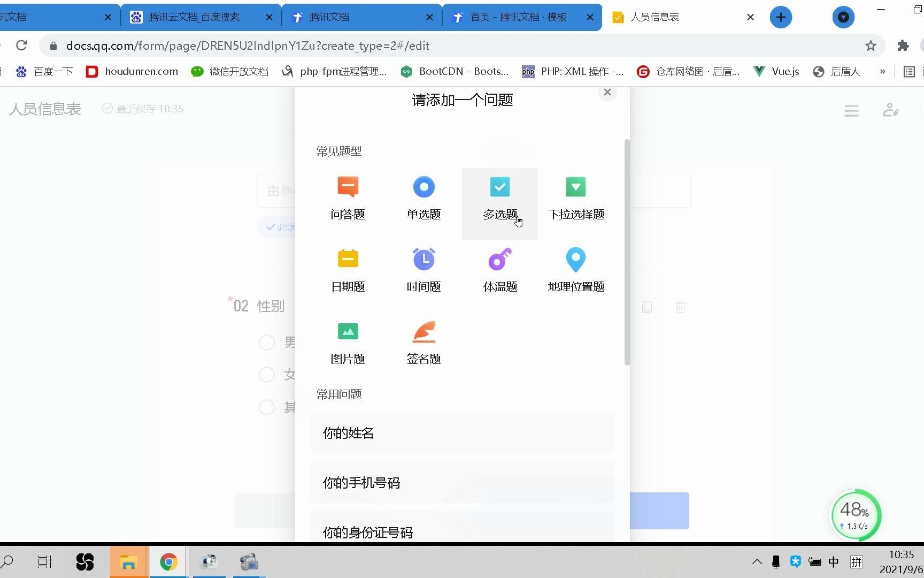
Task: Choose the 你的姓名 common question
Action: [x=462, y=433]
